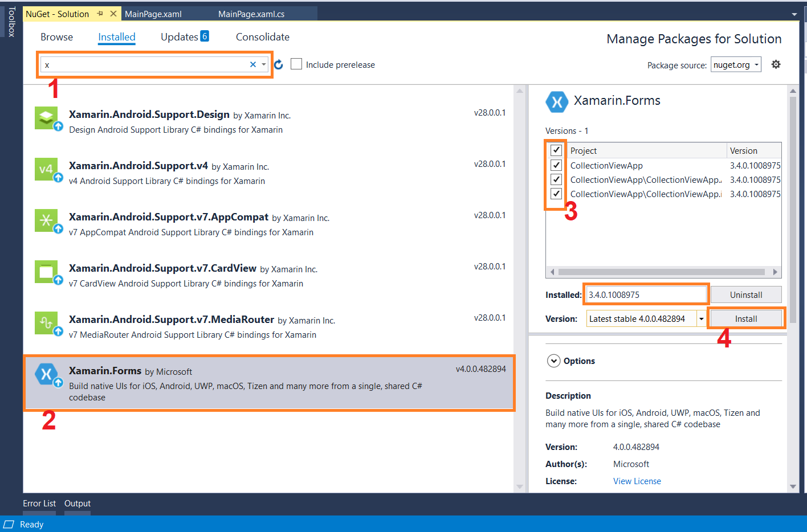The height and width of the screenshot is (532, 807).
Task: Toggle the select-all projects checkbox in the header
Action: [x=556, y=150]
